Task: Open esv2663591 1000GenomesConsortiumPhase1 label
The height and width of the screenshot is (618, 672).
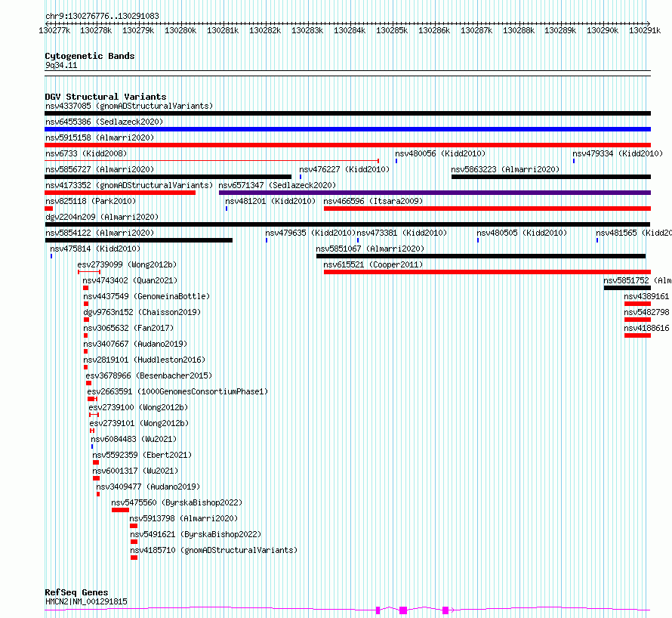Action: point(177,391)
